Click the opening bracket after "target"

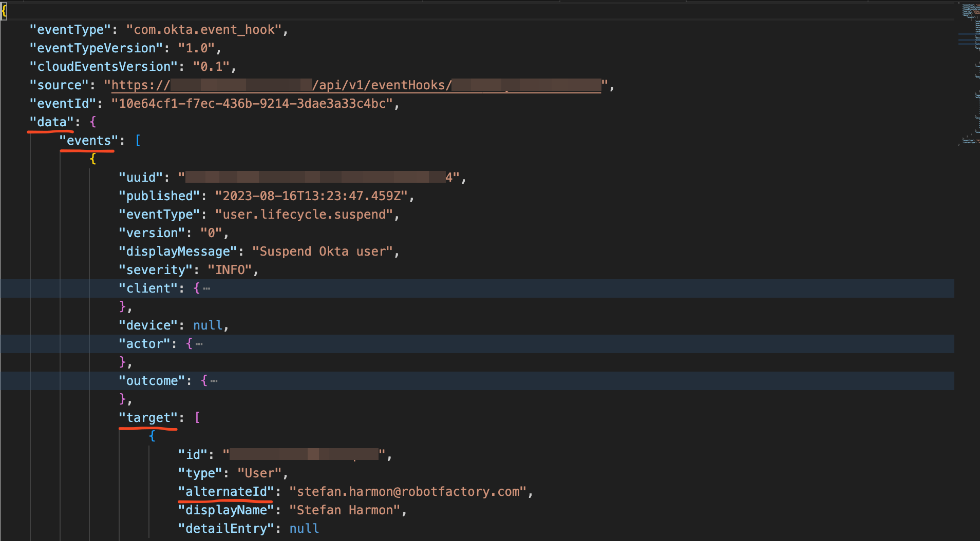pyautogui.click(x=197, y=418)
